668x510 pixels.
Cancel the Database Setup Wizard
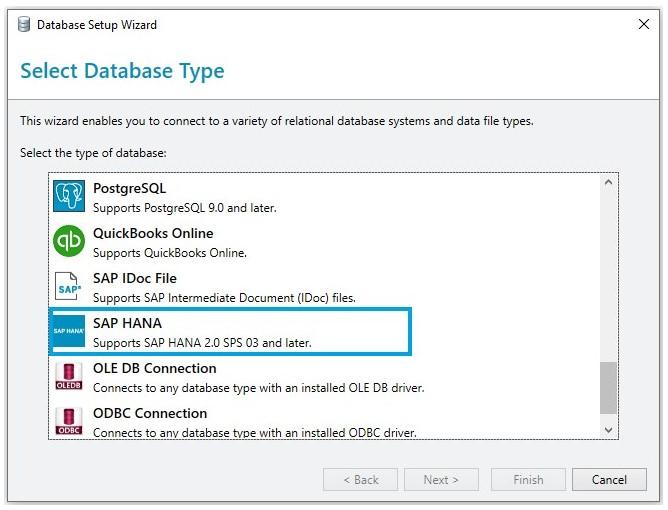[609, 480]
